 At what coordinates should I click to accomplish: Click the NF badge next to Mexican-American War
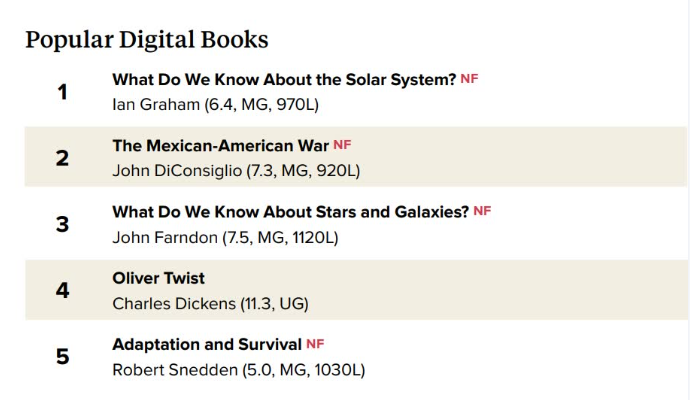pos(342,144)
